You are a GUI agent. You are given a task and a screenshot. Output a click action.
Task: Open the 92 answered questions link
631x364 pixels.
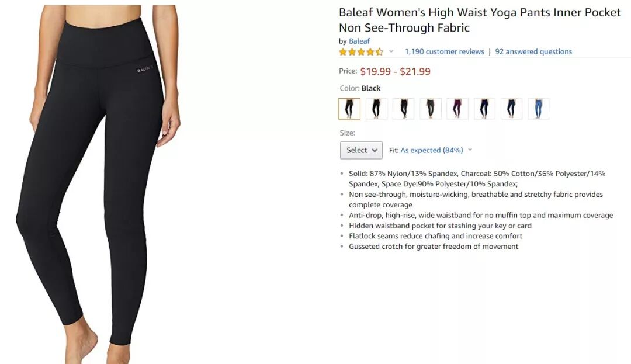[533, 51]
